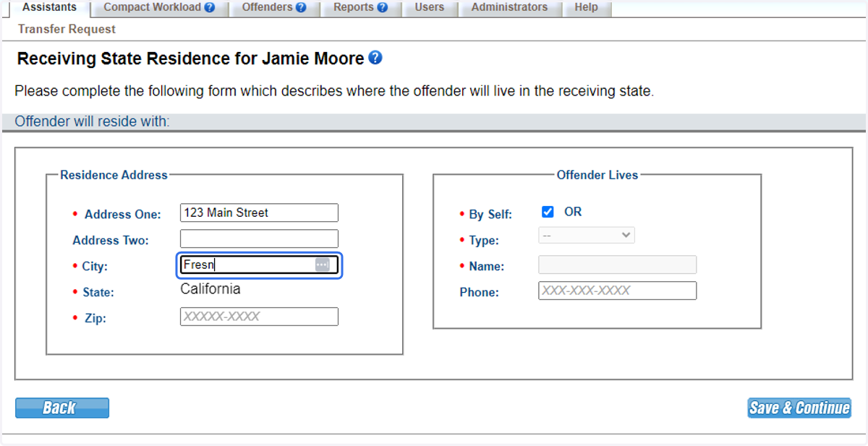Image resolution: width=868 pixels, height=446 pixels.
Task: Open help icon next to Compact Workload
Action: [210, 7]
